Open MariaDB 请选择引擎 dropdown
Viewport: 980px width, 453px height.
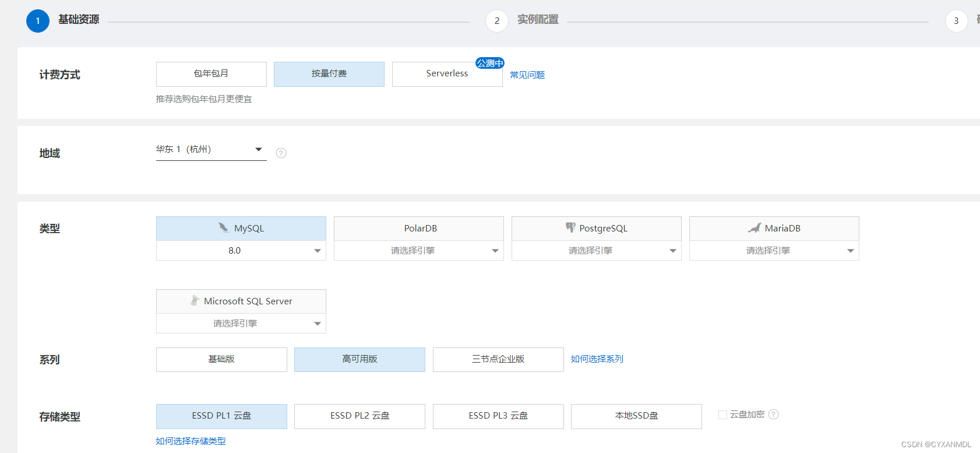tap(774, 251)
